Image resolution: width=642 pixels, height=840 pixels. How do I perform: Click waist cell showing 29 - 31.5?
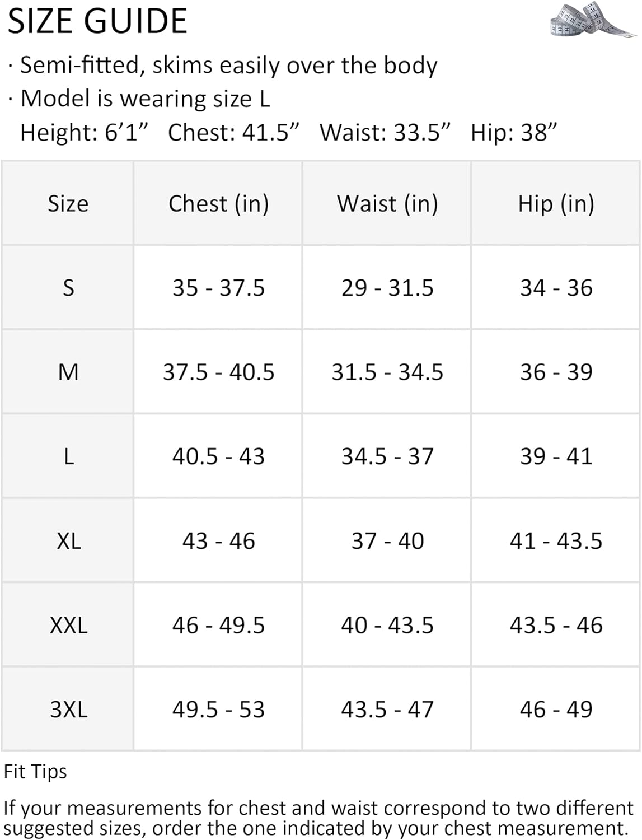pos(387,288)
